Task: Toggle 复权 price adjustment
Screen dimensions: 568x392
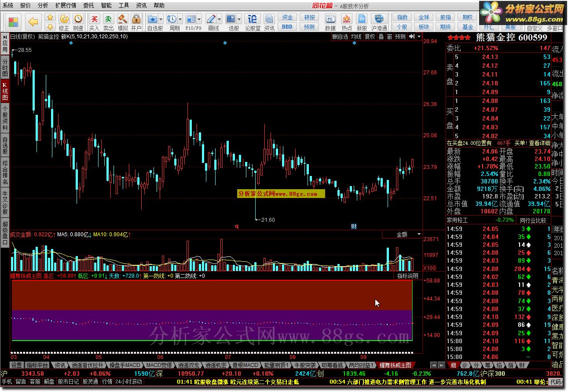Action: click(x=370, y=37)
